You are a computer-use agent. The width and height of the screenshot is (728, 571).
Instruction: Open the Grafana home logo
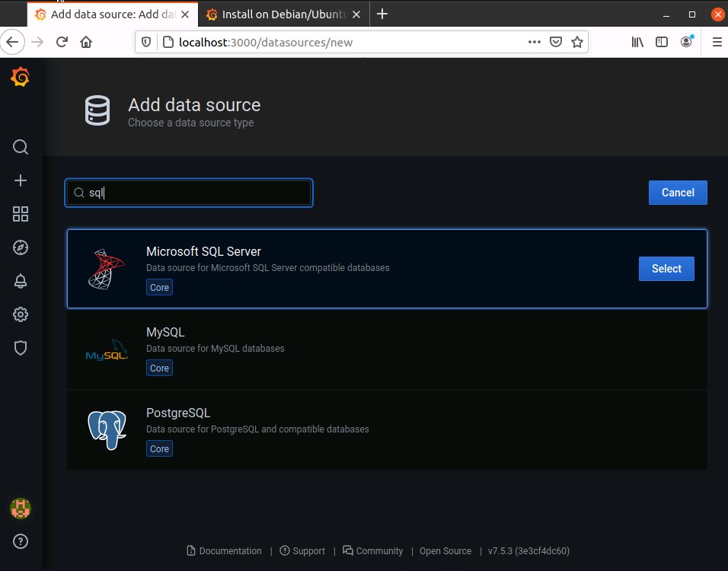click(21, 77)
